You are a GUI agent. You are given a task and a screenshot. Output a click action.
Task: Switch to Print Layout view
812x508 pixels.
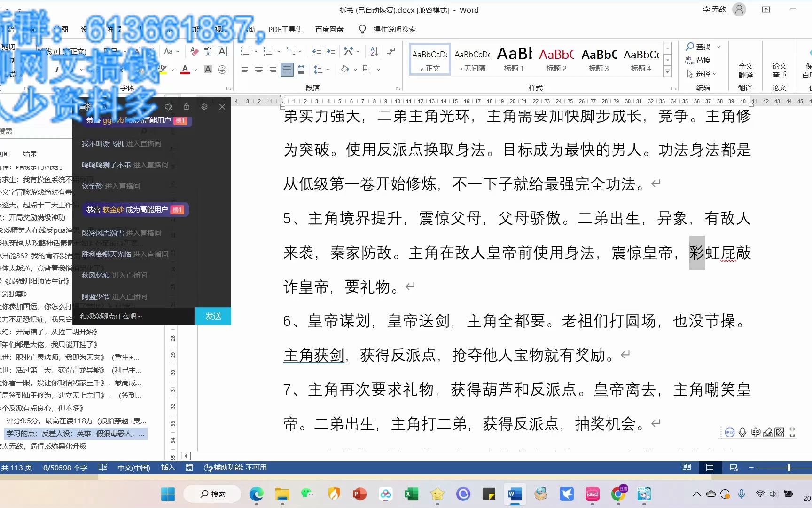pyautogui.click(x=710, y=468)
